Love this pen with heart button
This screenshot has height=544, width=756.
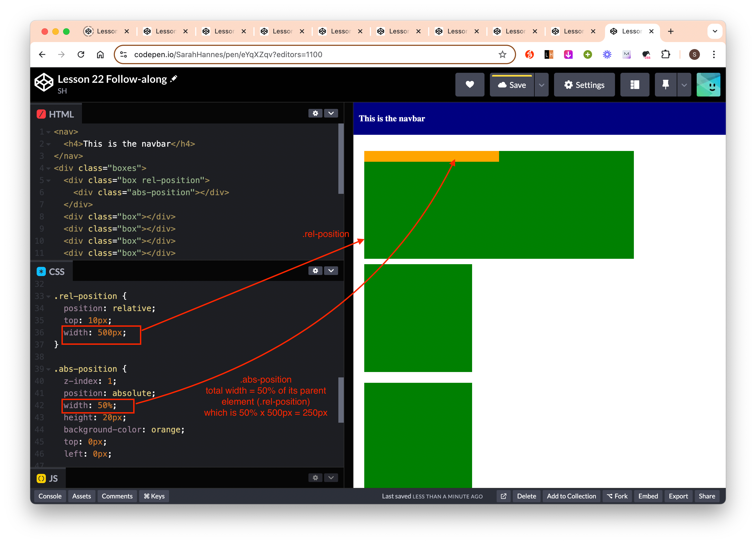click(470, 85)
